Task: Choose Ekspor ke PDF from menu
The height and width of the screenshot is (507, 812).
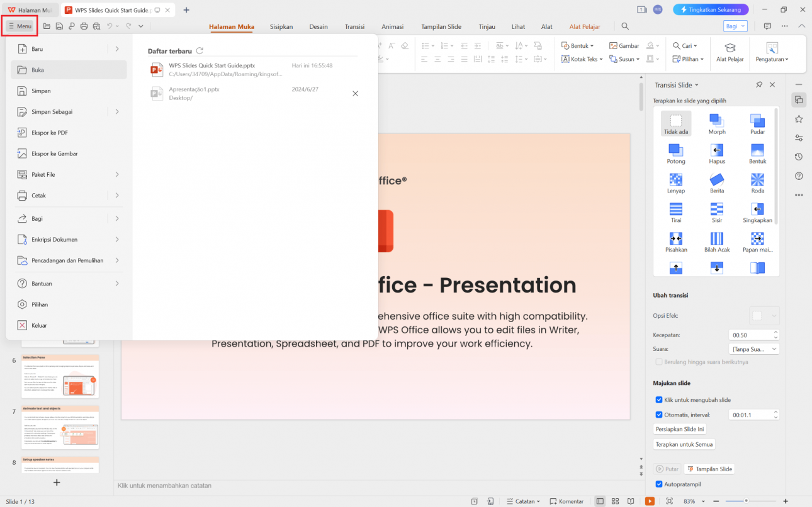Action: pos(50,133)
